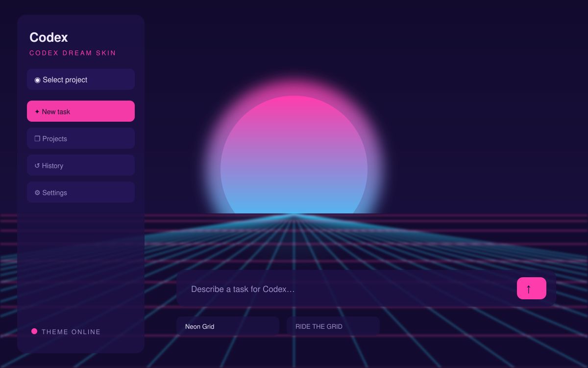588x368 pixels.
Task: Select the RIDE THE GRID chip
Action: click(x=333, y=326)
